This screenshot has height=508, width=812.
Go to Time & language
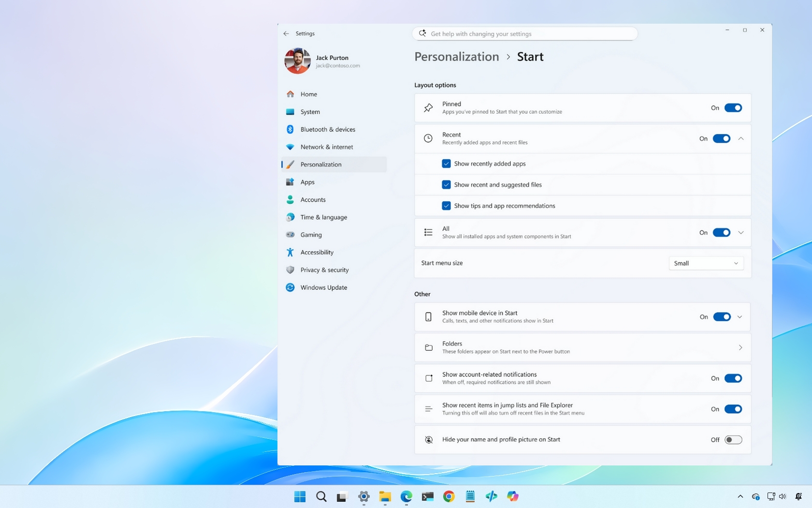click(333, 217)
